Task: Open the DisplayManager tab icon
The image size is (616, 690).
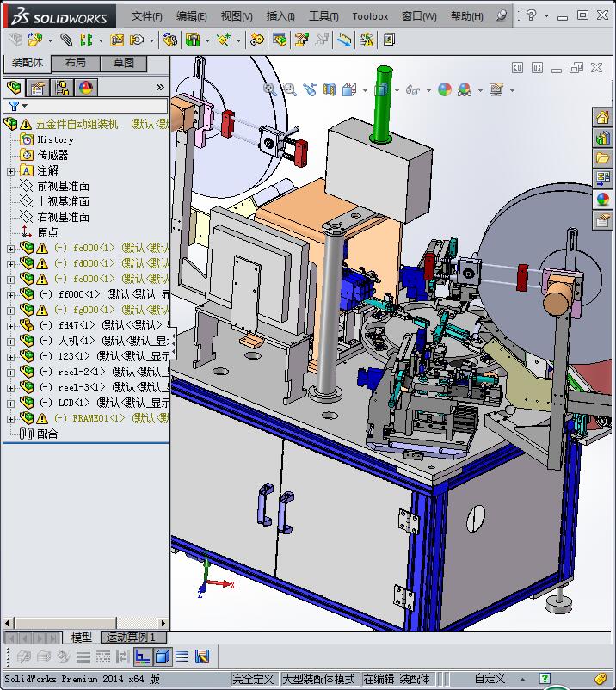Action: tap(86, 88)
